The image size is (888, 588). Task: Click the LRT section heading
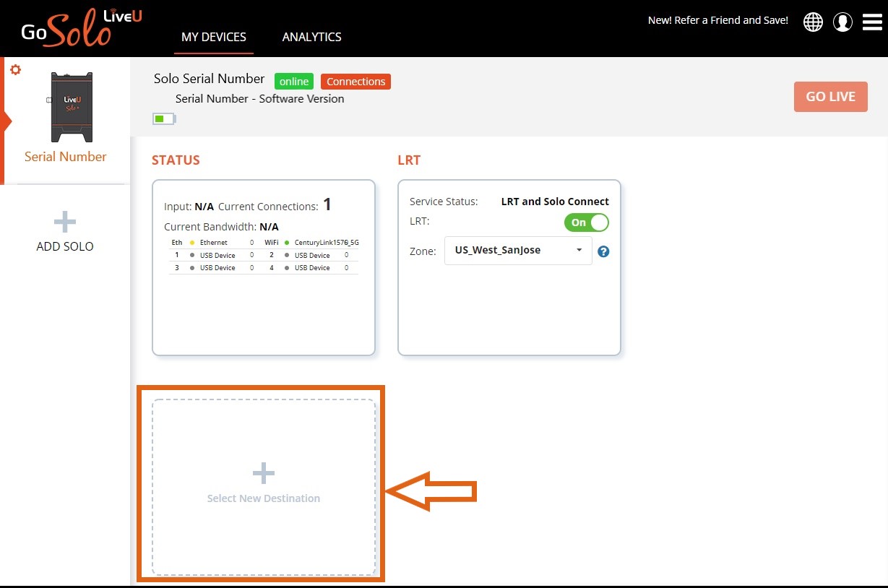[x=409, y=160]
